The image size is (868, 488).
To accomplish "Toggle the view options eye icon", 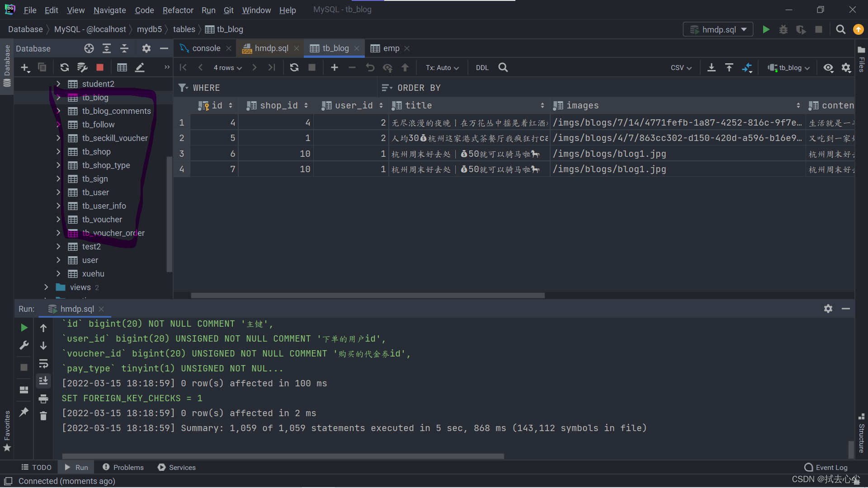I will click(x=828, y=67).
